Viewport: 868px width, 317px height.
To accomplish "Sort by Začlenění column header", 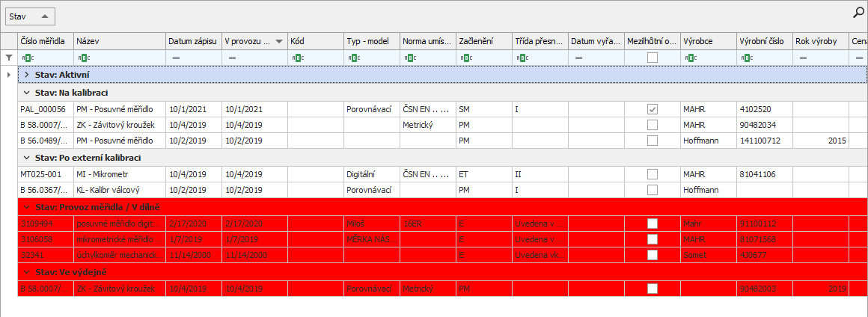I will tap(484, 41).
